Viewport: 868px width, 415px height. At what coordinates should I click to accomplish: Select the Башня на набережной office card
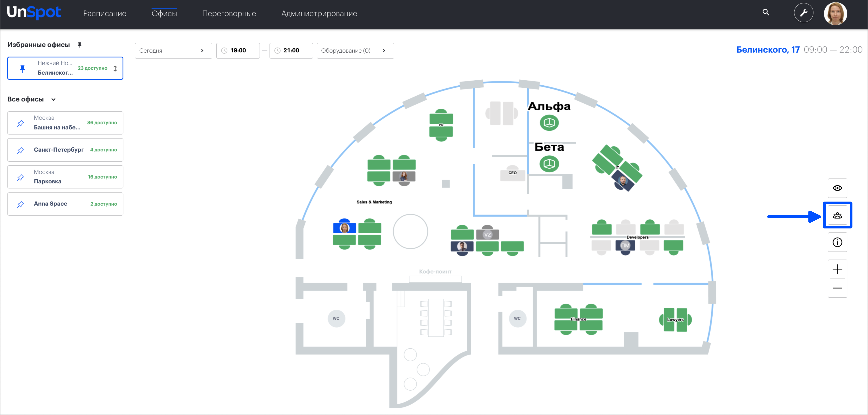(65, 123)
